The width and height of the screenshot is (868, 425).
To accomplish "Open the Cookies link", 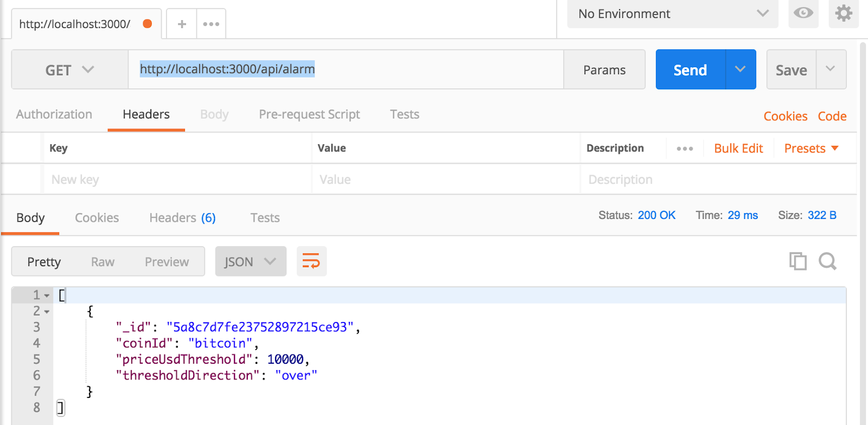I will [x=785, y=116].
